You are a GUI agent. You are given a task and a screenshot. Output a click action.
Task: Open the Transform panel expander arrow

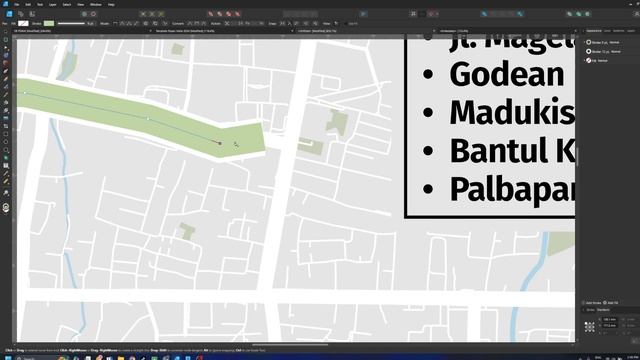pyautogui.click(x=583, y=310)
